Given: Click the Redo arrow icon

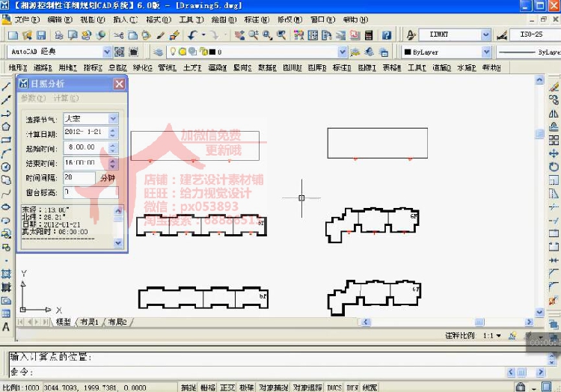Looking at the screenshot, I should 215,35.
